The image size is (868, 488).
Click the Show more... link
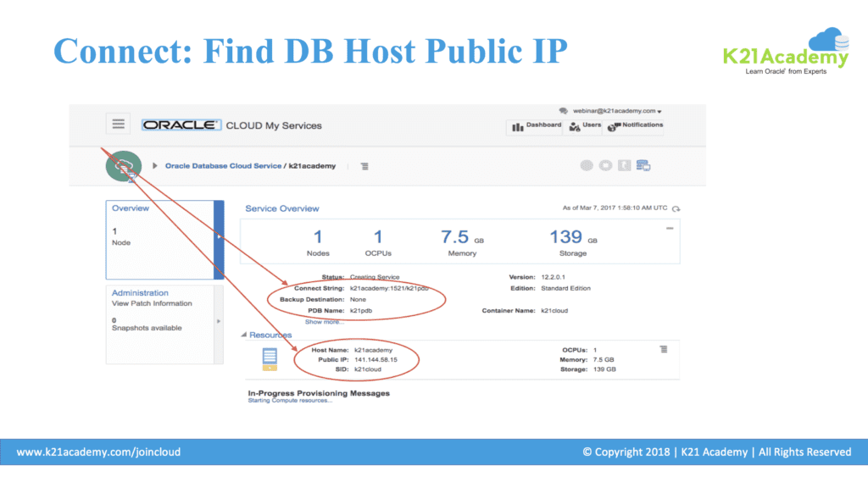tap(325, 322)
